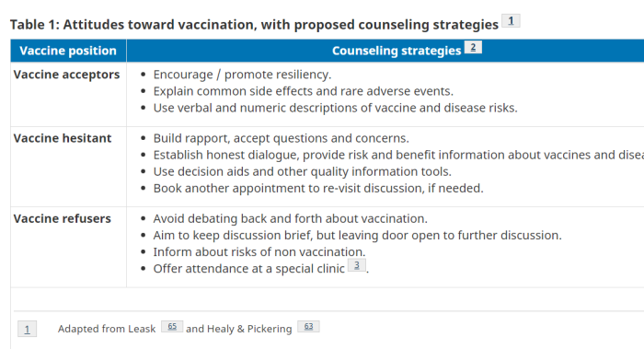Select the 'Vaccine refusers' row heading
Screen dimensions: 644x349
62,218
